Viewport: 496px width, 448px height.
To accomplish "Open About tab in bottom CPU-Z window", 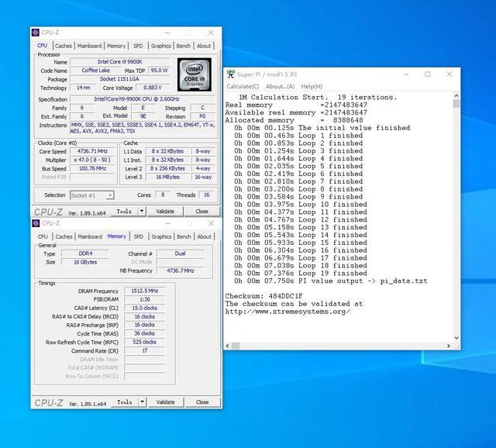I will click(x=205, y=236).
